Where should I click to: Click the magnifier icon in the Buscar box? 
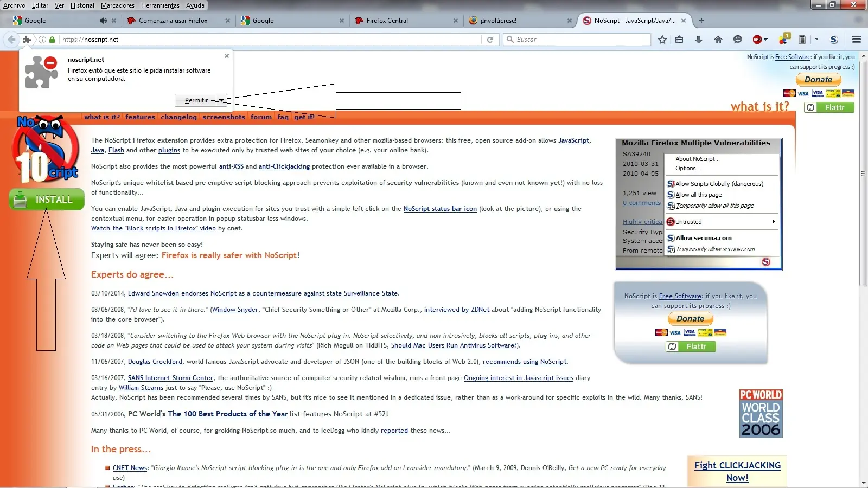pyautogui.click(x=510, y=40)
